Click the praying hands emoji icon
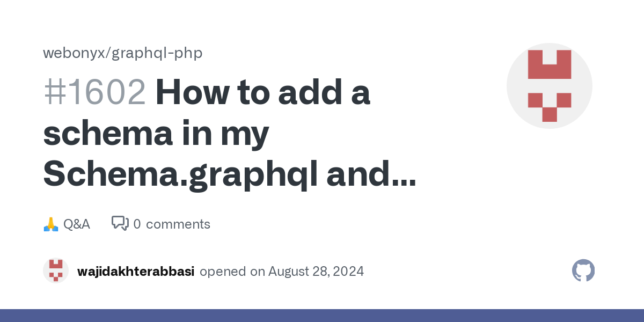Image resolution: width=644 pixels, height=322 pixels. (50, 224)
